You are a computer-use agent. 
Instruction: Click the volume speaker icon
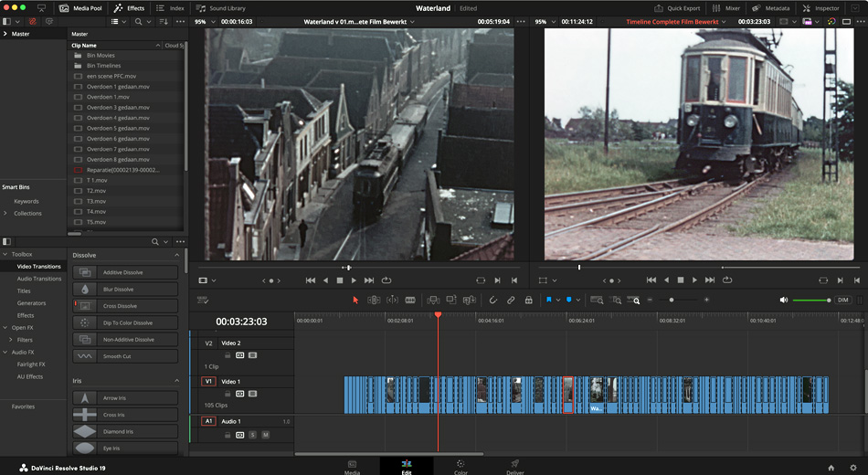(783, 300)
